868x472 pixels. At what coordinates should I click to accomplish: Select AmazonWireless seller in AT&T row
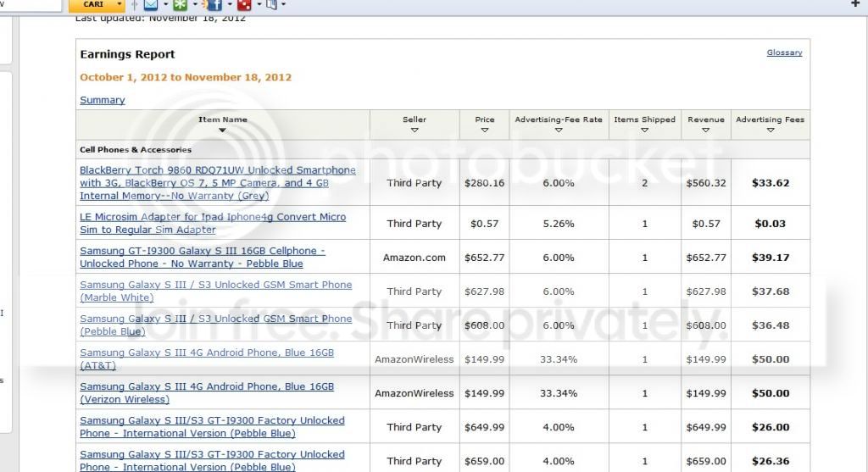pos(414,359)
